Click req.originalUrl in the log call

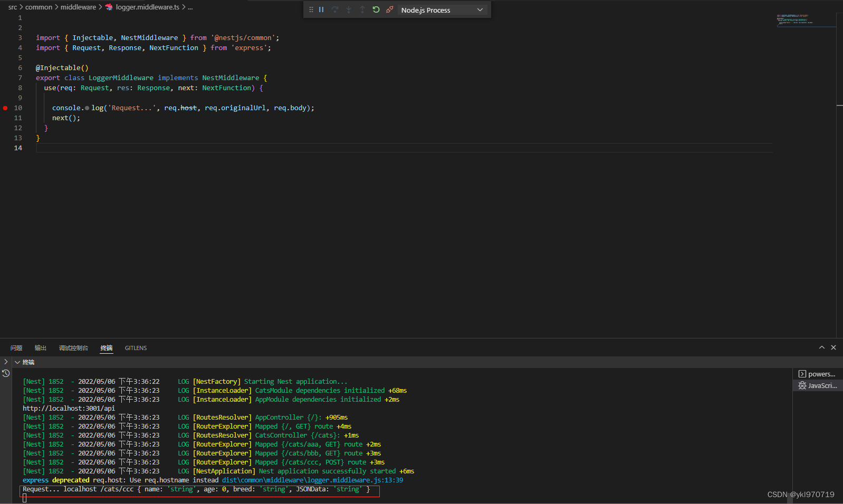(x=235, y=108)
